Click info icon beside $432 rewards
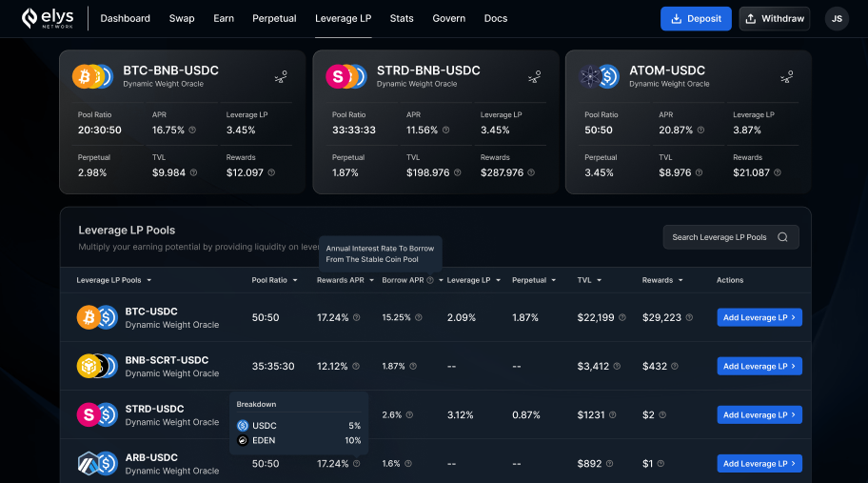 click(x=674, y=366)
